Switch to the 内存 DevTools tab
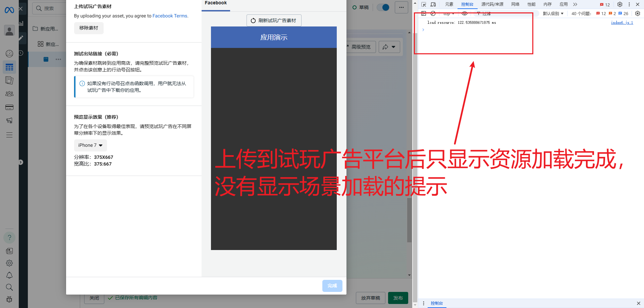 point(547,4)
